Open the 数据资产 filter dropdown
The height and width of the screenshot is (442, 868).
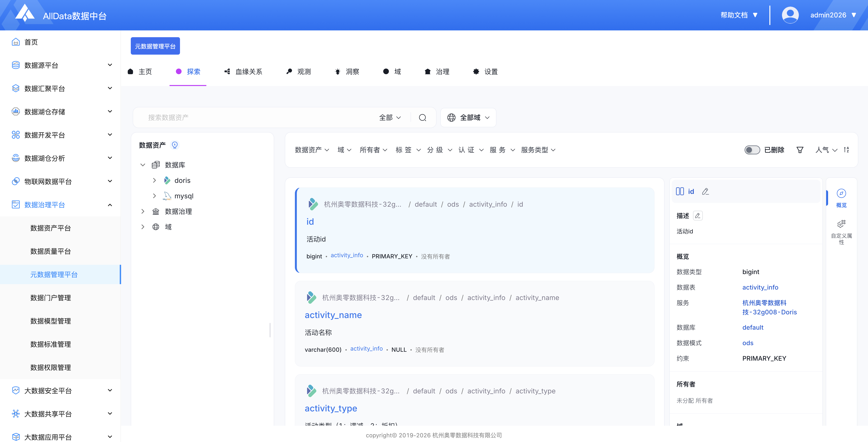[312, 150]
